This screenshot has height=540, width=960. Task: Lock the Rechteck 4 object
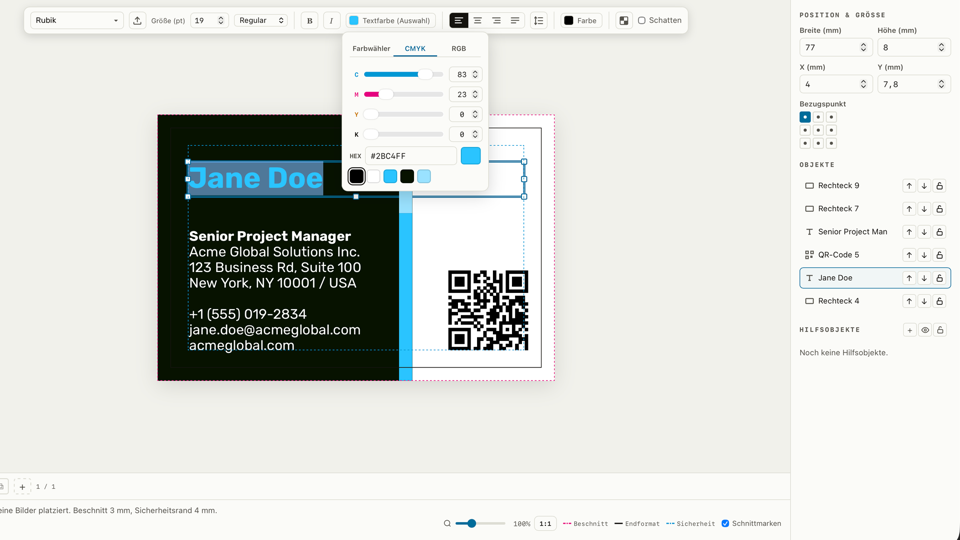[x=940, y=301]
